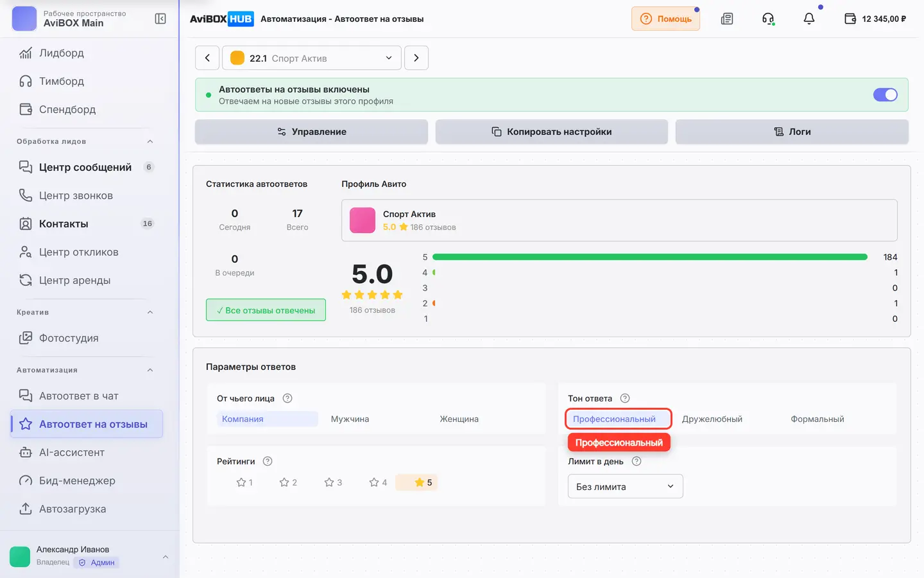Open Лидборд in the sidebar
924x578 pixels.
pyautogui.click(x=87, y=53)
